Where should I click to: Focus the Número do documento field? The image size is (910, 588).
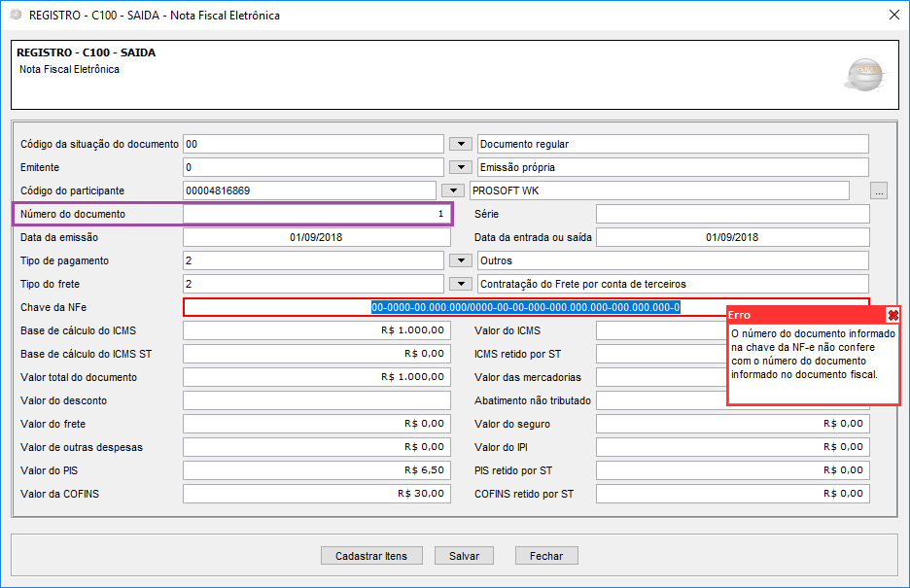[317, 214]
